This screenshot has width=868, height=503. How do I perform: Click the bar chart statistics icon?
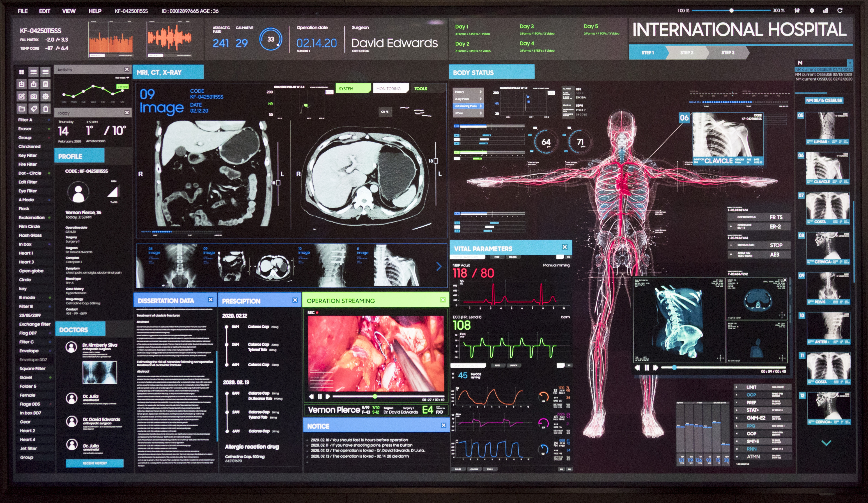tap(825, 11)
